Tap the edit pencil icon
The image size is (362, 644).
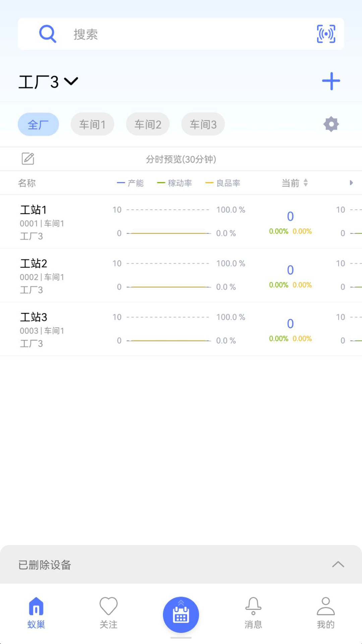click(x=28, y=159)
